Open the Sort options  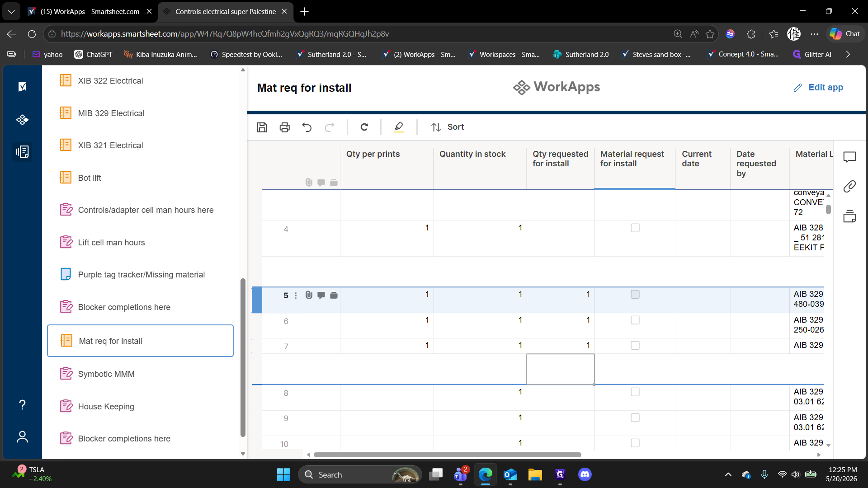click(448, 127)
